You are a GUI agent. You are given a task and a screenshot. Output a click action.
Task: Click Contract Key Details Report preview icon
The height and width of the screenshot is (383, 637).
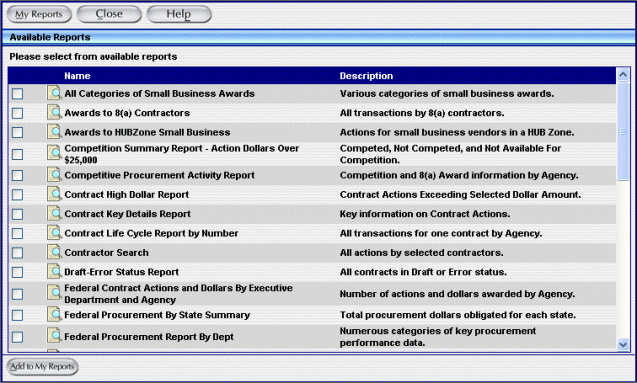pos(54,214)
